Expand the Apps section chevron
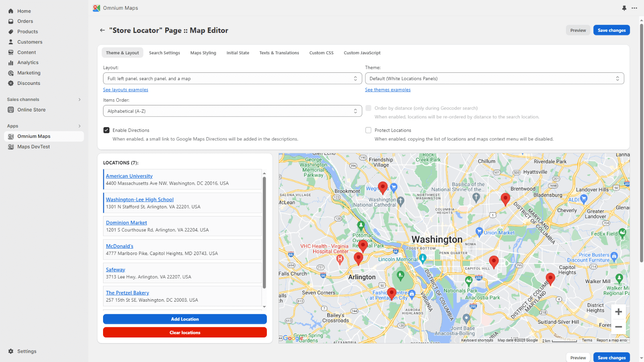Screen dimensions: 644x362 tap(79, 126)
